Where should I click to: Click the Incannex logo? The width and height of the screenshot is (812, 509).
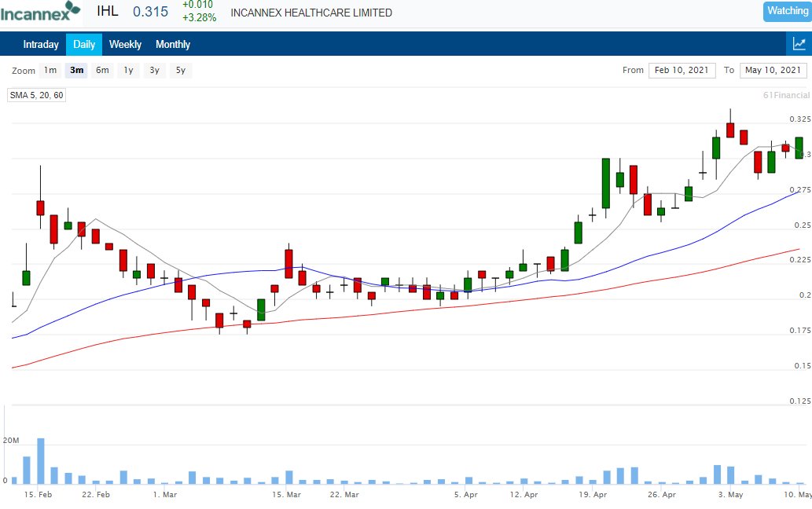(x=41, y=11)
